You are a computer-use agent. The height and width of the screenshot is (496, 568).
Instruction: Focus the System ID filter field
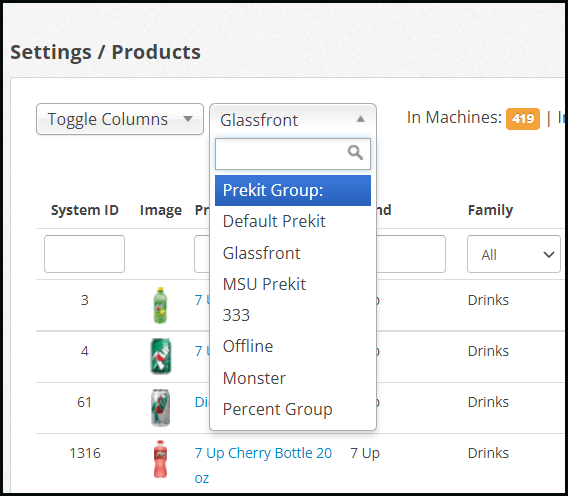coord(84,254)
